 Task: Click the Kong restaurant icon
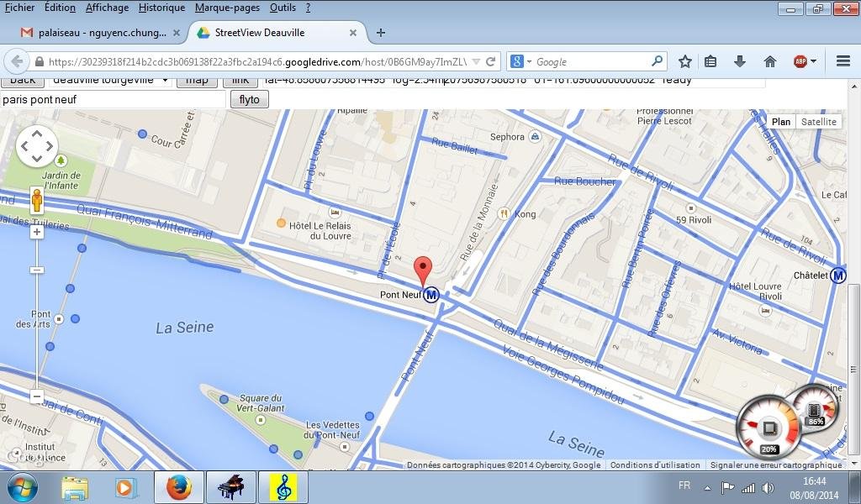(505, 214)
